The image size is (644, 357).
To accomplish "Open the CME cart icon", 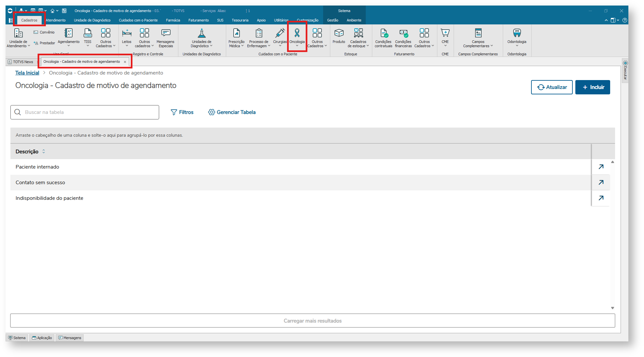I will tap(445, 33).
